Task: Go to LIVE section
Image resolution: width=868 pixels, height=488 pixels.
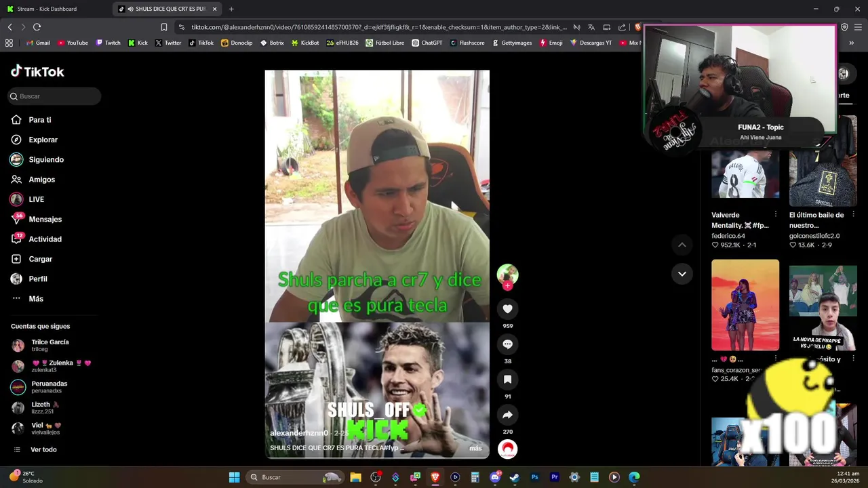Action: point(36,199)
